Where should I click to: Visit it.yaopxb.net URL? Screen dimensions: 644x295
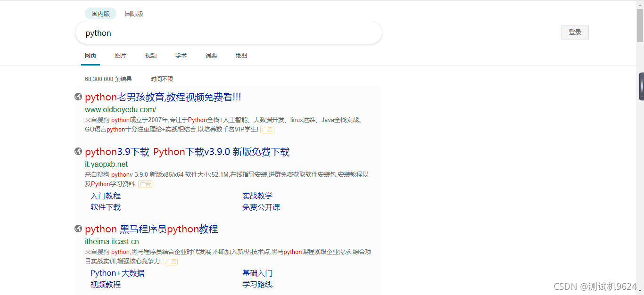107,164
